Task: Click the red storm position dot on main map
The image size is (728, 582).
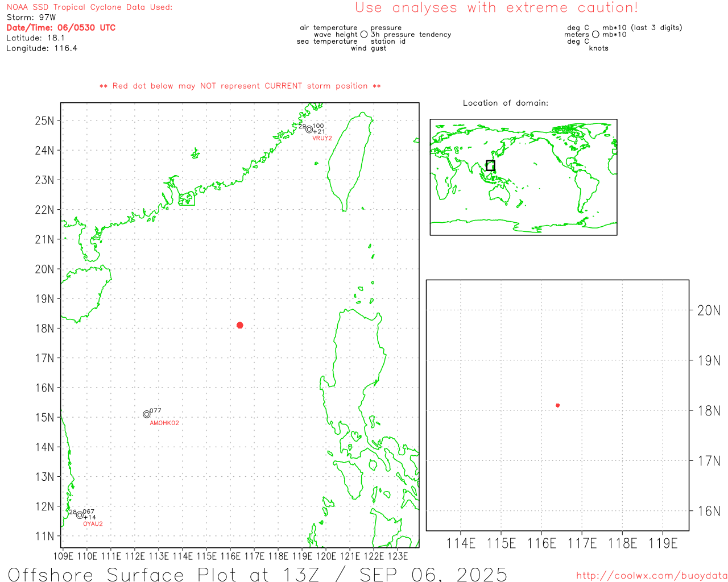Action: click(x=239, y=325)
